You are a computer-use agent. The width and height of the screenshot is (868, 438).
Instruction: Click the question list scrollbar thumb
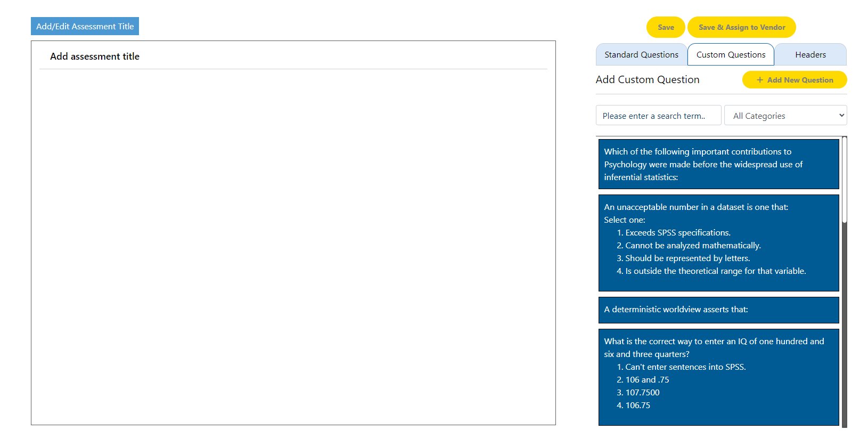click(x=844, y=180)
